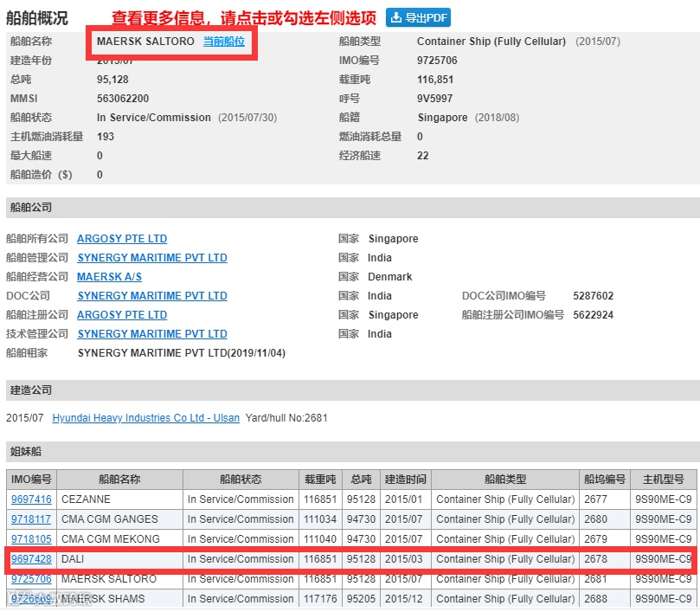Click the Yard/hull No:2681 text

(286, 418)
